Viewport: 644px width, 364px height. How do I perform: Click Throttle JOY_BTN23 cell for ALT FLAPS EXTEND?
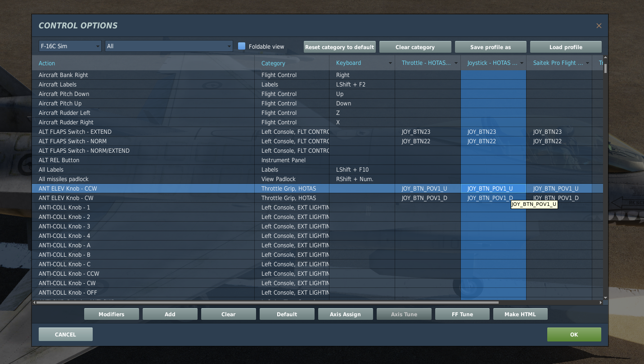(428, 132)
